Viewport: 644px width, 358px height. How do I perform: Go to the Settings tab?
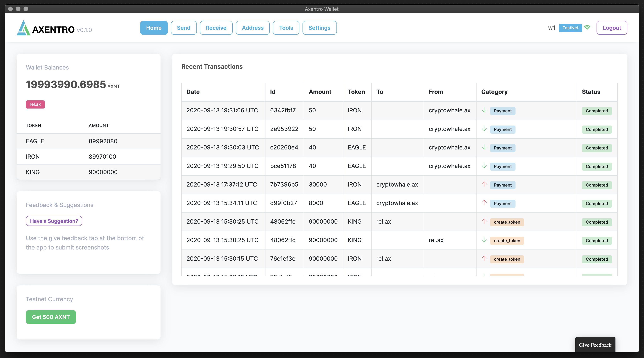pyautogui.click(x=319, y=28)
